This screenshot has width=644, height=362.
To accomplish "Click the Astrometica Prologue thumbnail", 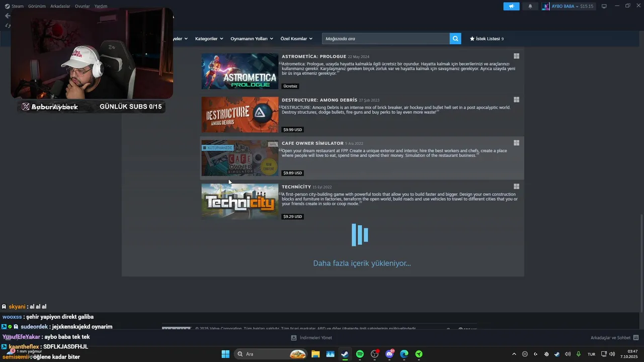I will 240,71.
